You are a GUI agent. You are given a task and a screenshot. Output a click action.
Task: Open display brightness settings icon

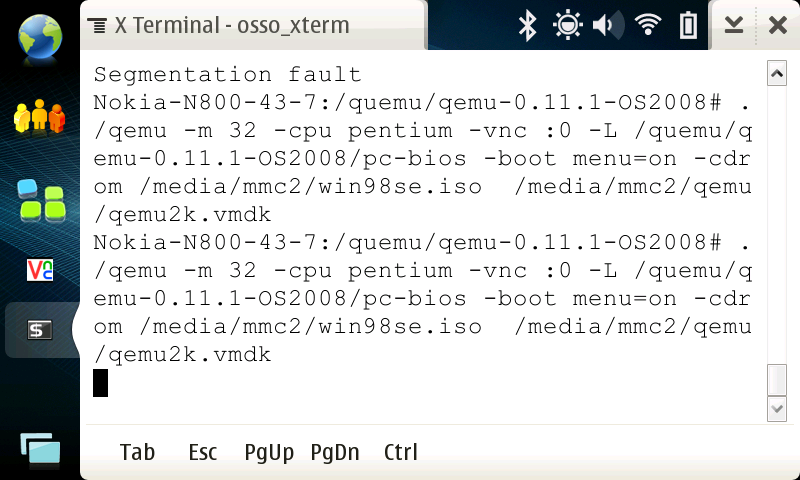tap(568, 26)
